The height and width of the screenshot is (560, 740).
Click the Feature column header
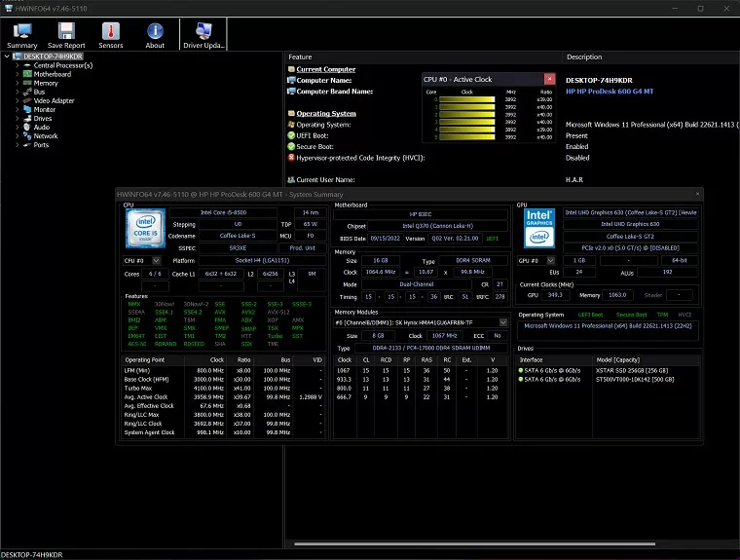(424, 56)
